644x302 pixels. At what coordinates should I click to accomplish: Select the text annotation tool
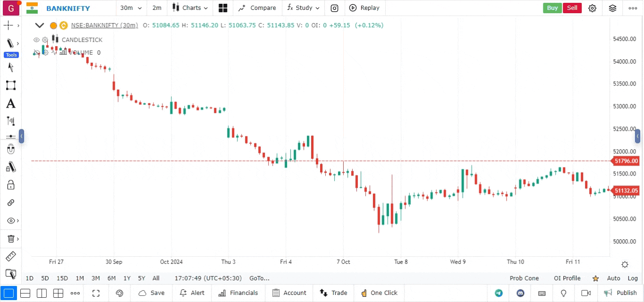[10, 104]
